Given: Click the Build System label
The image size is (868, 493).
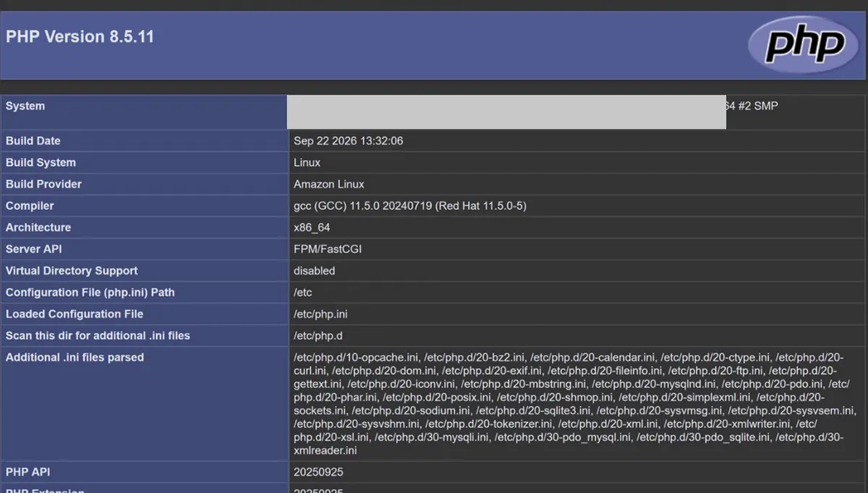Looking at the screenshot, I should [x=41, y=162].
